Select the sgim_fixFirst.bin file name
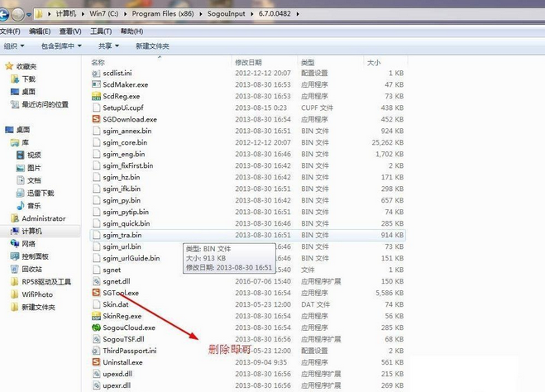The width and height of the screenshot is (545, 392). [127, 165]
